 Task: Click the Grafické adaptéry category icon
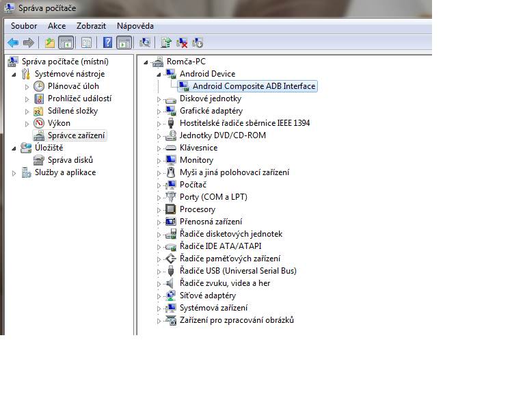click(171, 111)
